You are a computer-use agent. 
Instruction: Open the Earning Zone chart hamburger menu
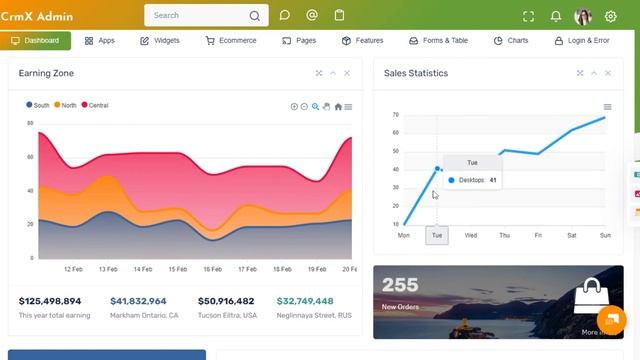[348, 107]
